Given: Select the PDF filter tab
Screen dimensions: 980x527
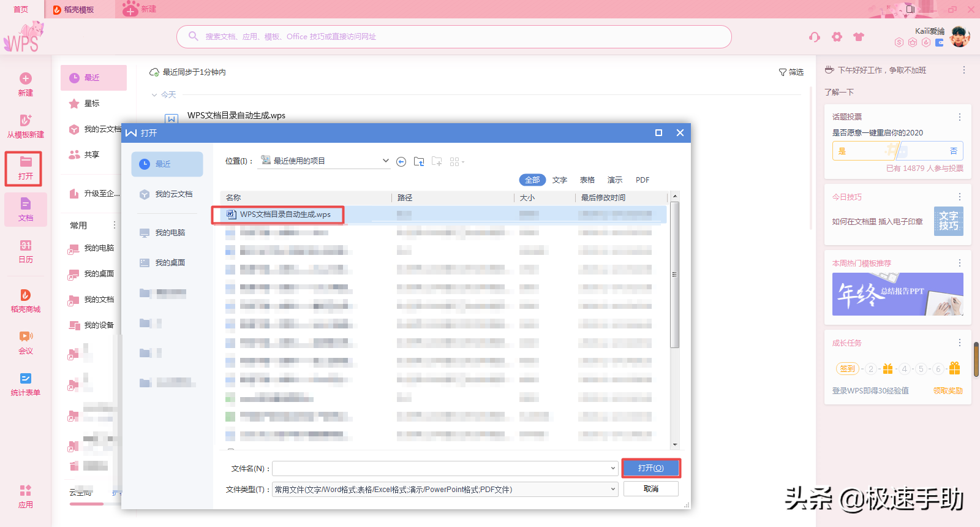Looking at the screenshot, I should [x=643, y=180].
